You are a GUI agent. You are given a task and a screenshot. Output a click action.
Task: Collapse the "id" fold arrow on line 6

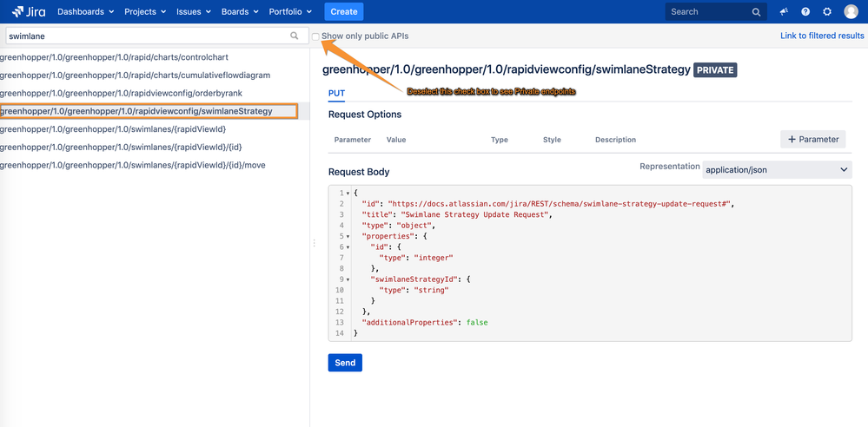(348, 247)
